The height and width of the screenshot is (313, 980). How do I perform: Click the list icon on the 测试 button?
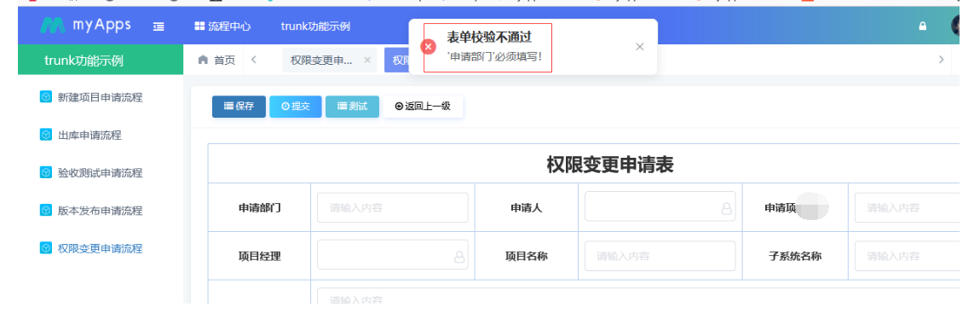click(342, 107)
